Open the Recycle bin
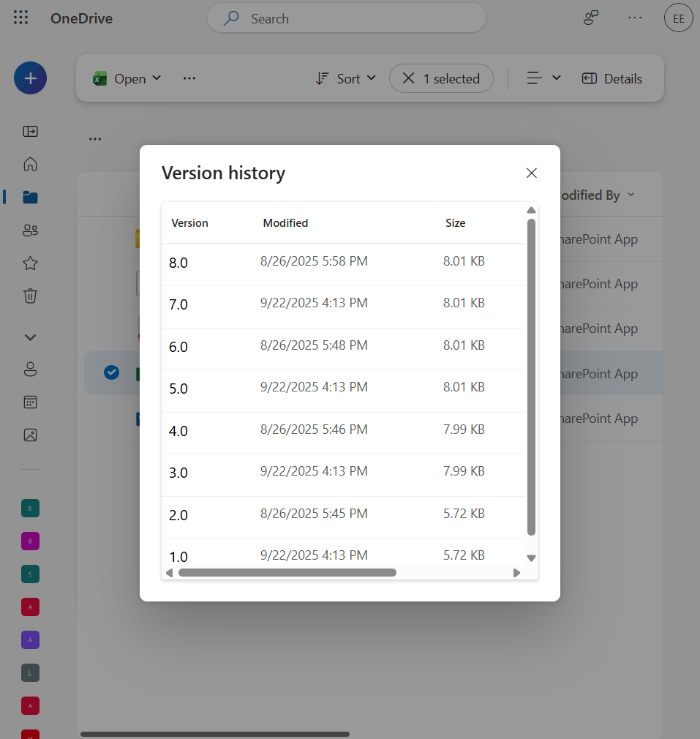Screen dimensions: 700x739 coord(30,296)
